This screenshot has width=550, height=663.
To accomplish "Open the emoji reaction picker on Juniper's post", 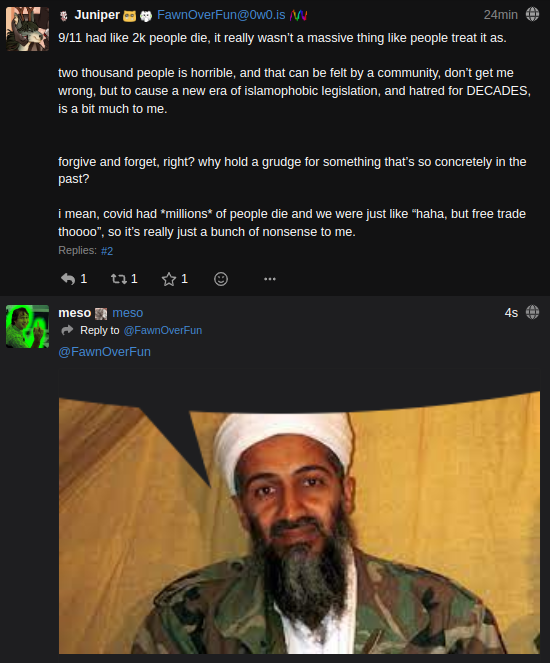I will [221, 279].
